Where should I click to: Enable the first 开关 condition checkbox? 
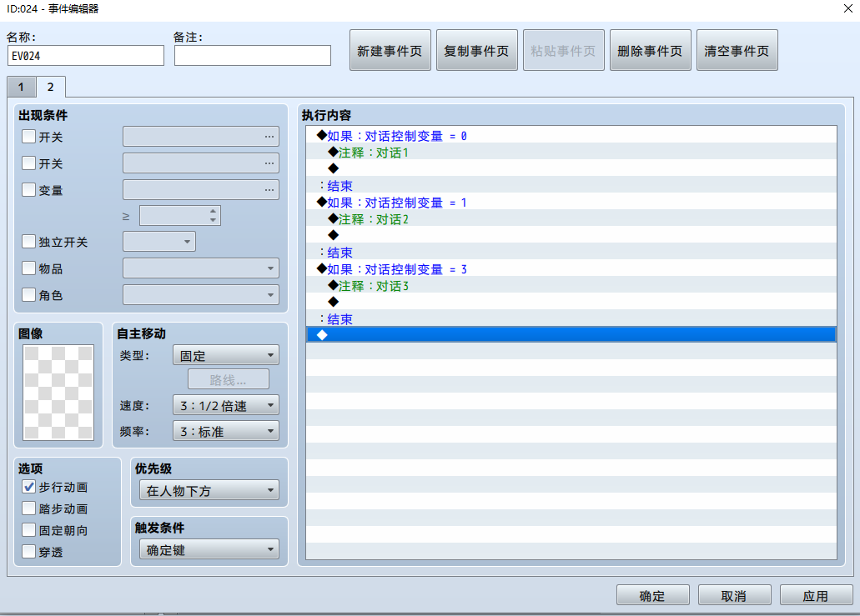click(x=28, y=137)
